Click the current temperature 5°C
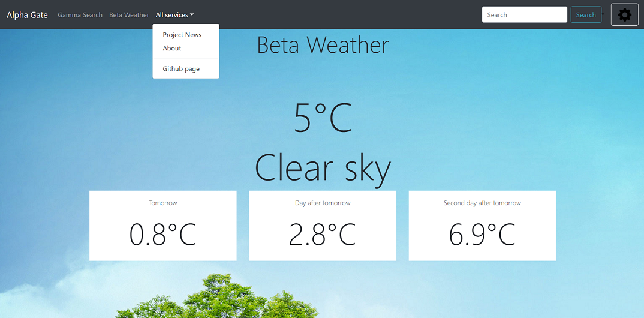Viewport: 644px width, 318px height. coord(323,118)
